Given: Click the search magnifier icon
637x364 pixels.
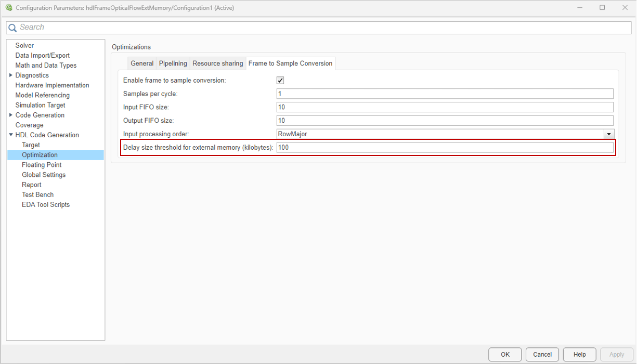Looking at the screenshot, I should 12,28.
